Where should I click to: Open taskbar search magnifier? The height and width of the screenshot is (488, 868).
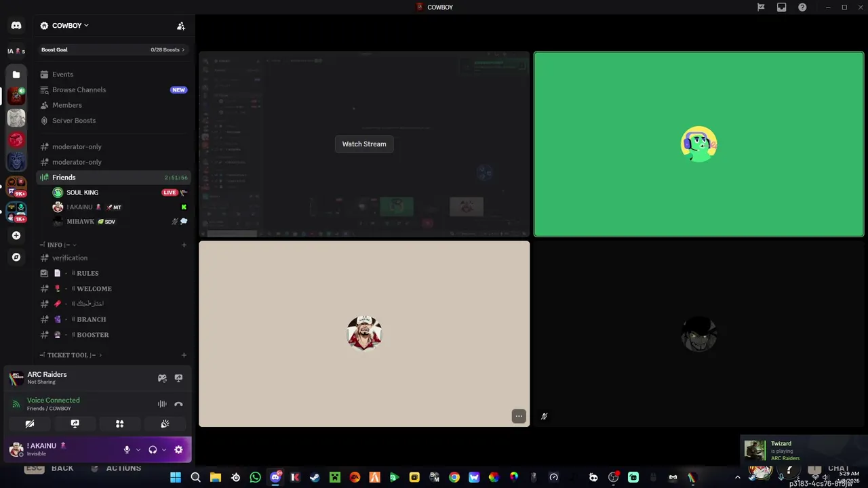(195, 477)
